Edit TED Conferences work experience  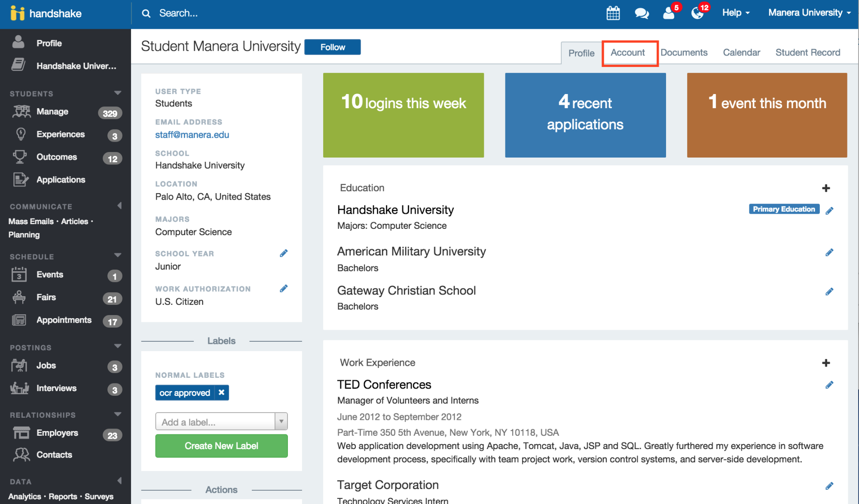pyautogui.click(x=829, y=385)
